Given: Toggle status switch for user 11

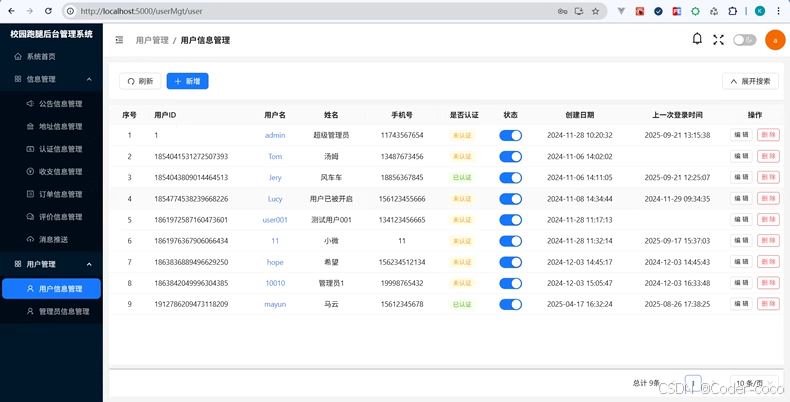Looking at the screenshot, I should click(x=510, y=241).
